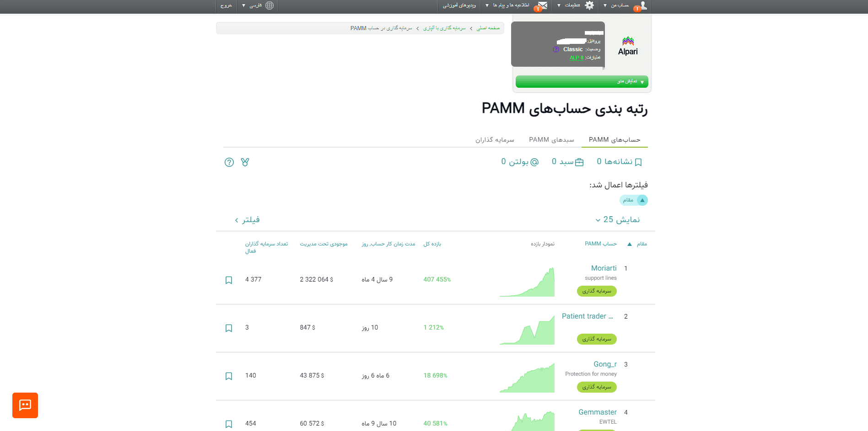Bookmark the Gemmaster account

[x=229, y=424]
